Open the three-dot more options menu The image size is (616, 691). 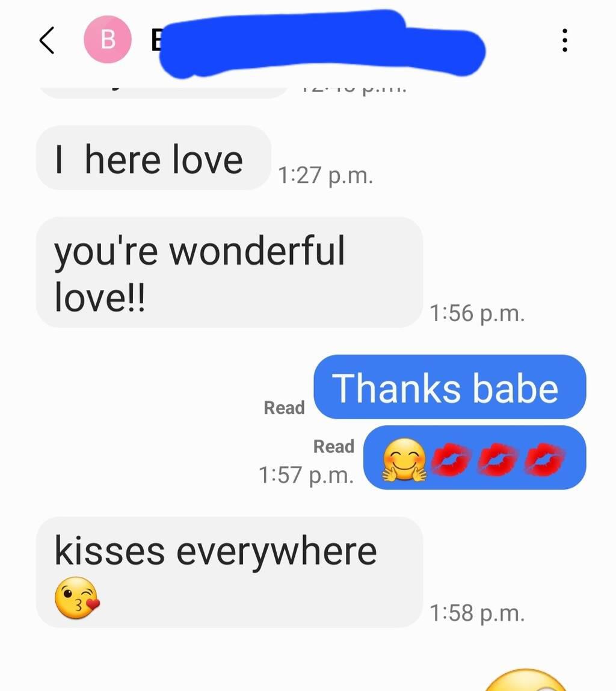coord(564,40)
